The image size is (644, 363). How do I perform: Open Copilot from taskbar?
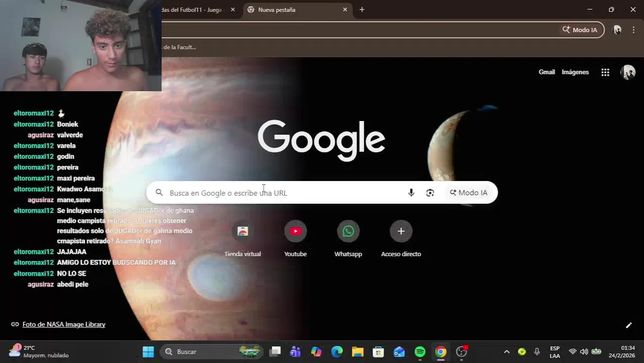[x=316, y=351]
